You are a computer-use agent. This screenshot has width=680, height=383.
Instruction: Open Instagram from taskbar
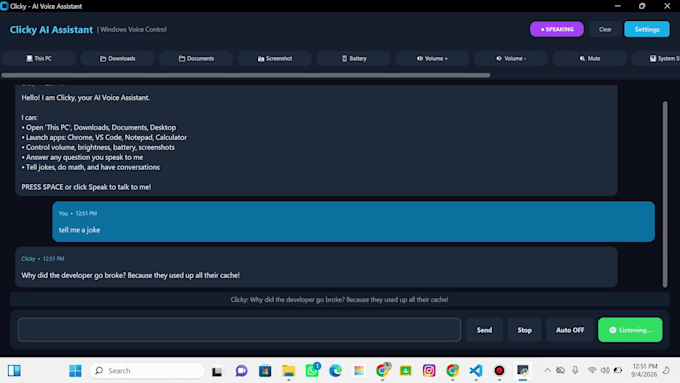429,371
